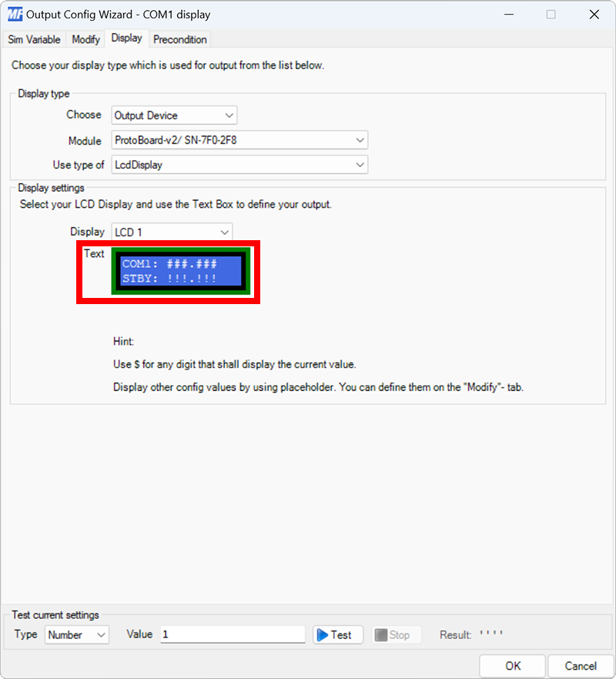
Task: Click the MobiFlight icon in the title bar
Action: pyautogui.click(x=16, y=14)
